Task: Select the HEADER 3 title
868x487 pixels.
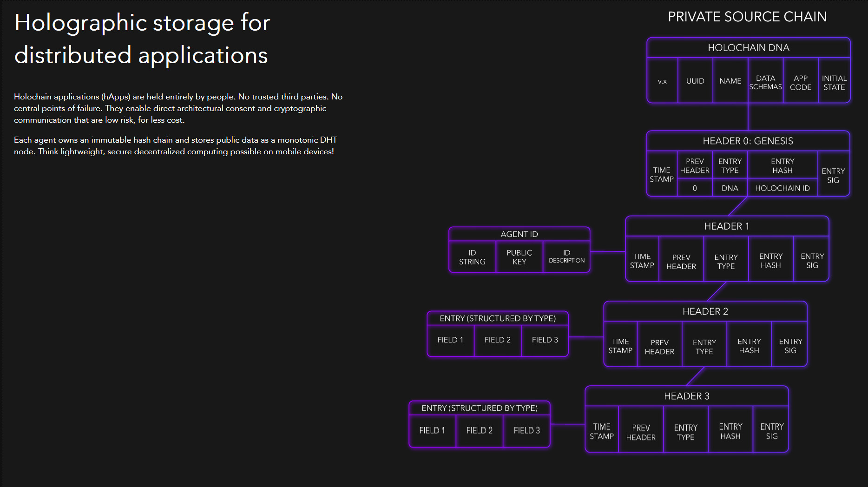Action: click(x=687, y=396)
